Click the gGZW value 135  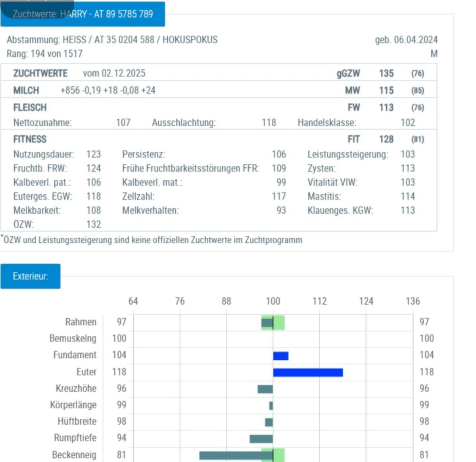[x=386, y=73]
